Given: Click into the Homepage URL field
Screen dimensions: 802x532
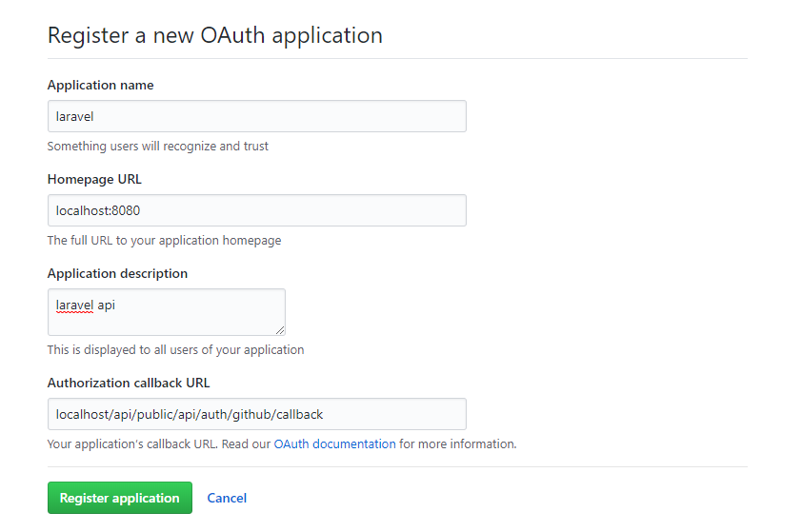Looking at the screenshot, I should [256, 210].
